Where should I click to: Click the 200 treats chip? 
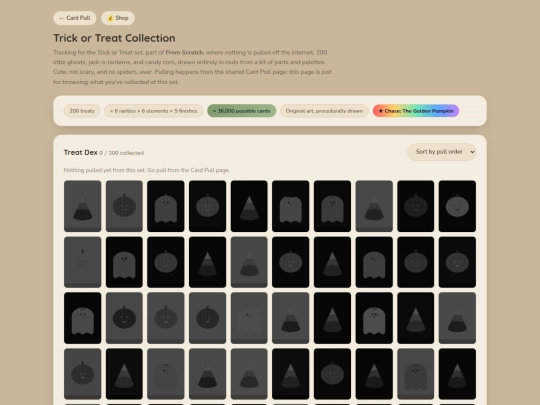(x=82, y=111)
